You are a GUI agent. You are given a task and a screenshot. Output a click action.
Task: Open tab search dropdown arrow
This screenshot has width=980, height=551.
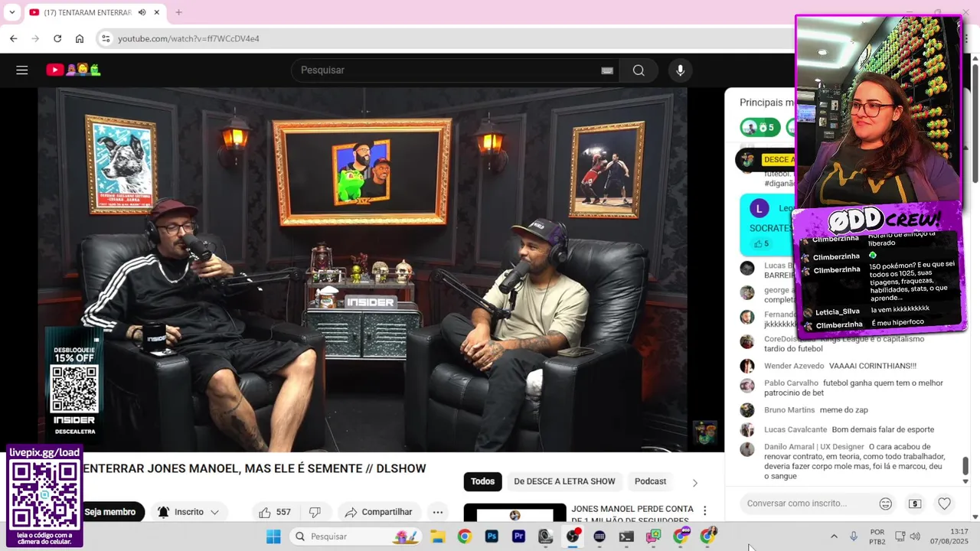point(11,12)
